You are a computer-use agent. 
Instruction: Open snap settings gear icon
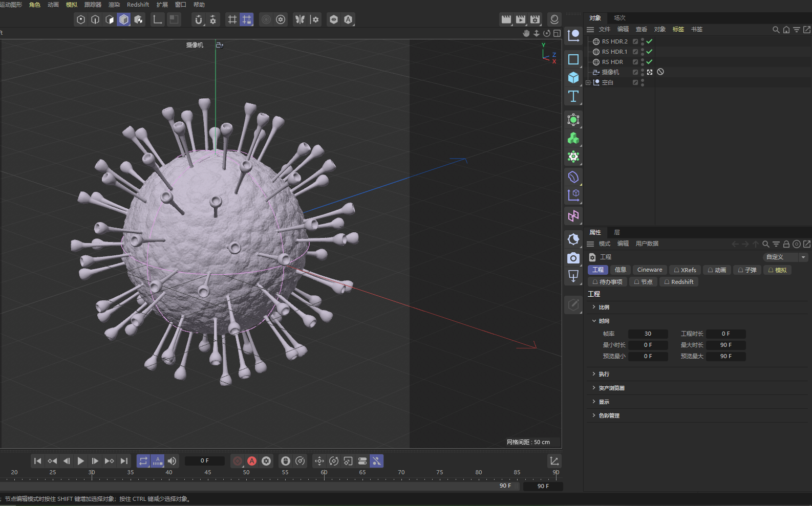pos(213,19)
